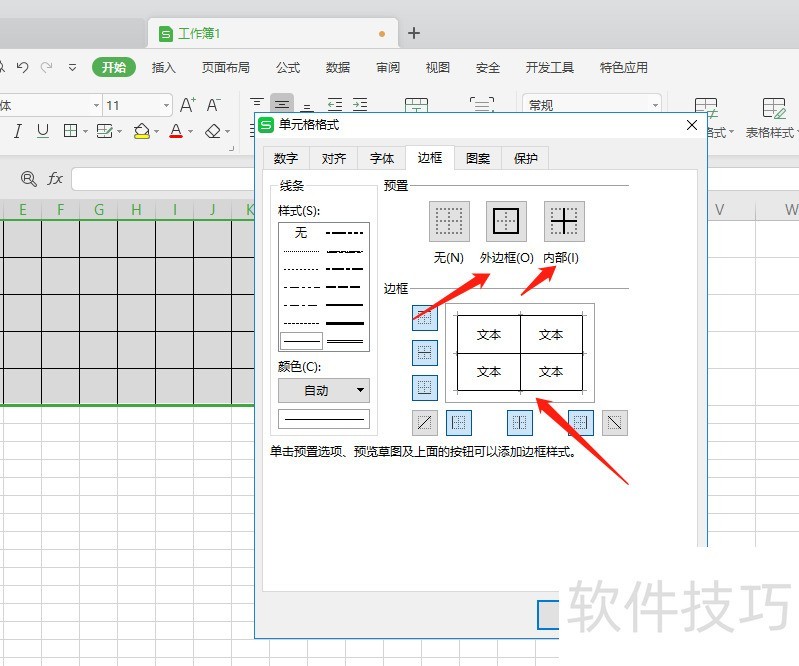Open the 颜色 color dropdown
799x666 pixels.
324,391
